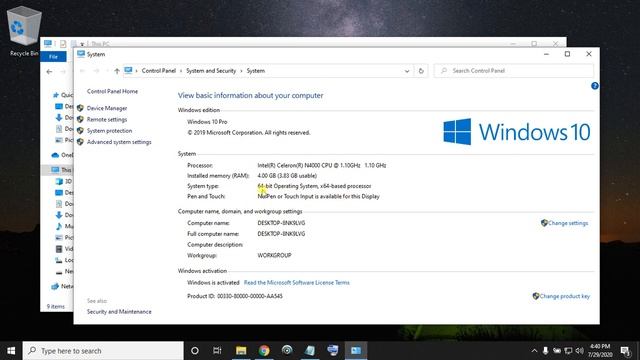The image size is (640, 360).
Task: Show hidden tray icons chevron
Action: [x=534, y=351]
